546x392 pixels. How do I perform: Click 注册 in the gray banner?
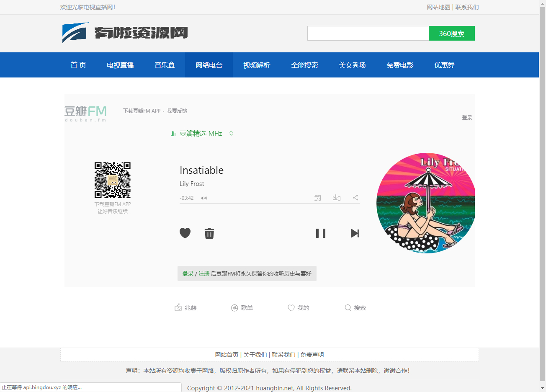coord(204,273)
